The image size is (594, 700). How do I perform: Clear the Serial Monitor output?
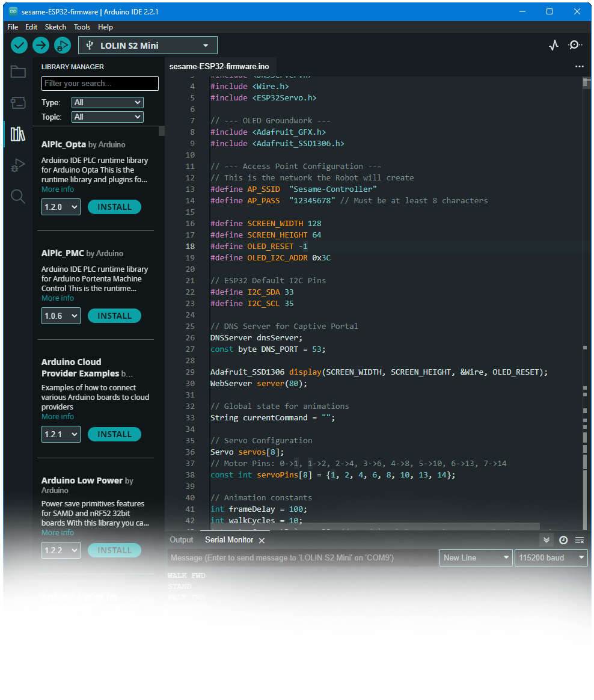tap(579, 540)
